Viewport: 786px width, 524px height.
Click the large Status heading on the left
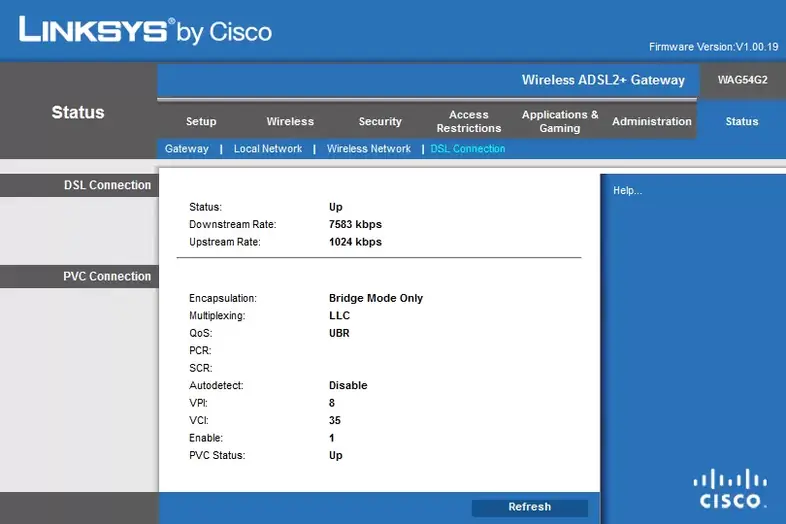[x=78, y=112]
